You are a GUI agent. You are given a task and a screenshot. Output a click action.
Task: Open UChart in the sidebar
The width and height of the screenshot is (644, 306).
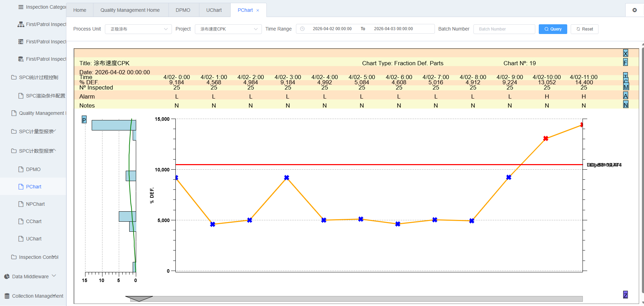(x=33, y=239)
